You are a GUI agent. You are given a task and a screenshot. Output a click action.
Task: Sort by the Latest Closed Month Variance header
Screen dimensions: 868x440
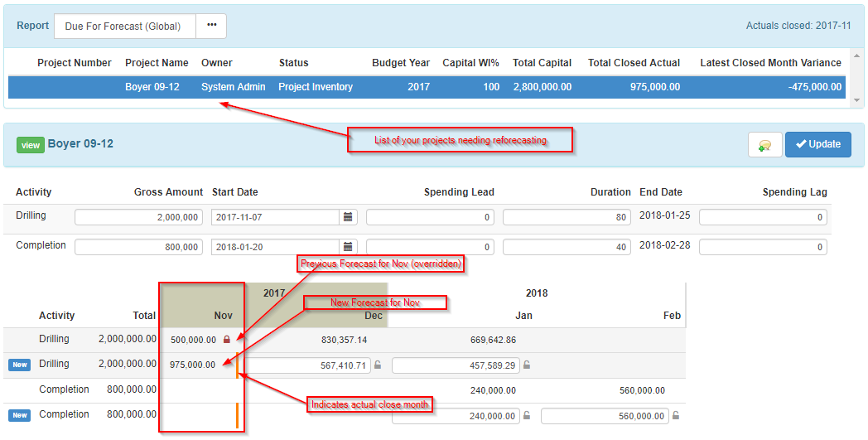pos(770,63)
